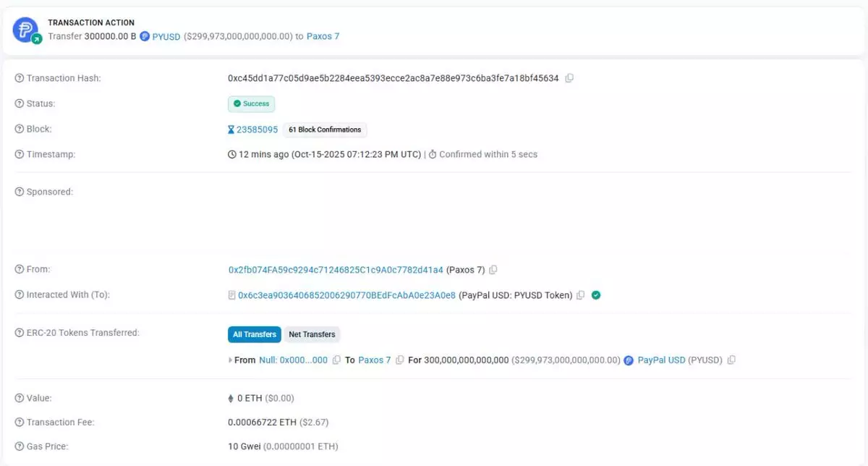Copy the transaction hash to clipboard
The image size is (868, 466).
click(x=569, y=78)
